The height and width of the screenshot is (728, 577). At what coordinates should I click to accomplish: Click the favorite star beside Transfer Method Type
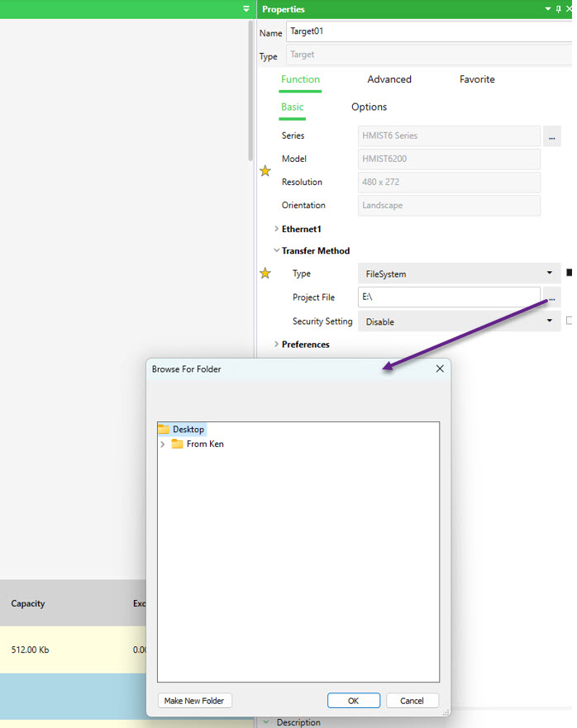tap(265, 273)
